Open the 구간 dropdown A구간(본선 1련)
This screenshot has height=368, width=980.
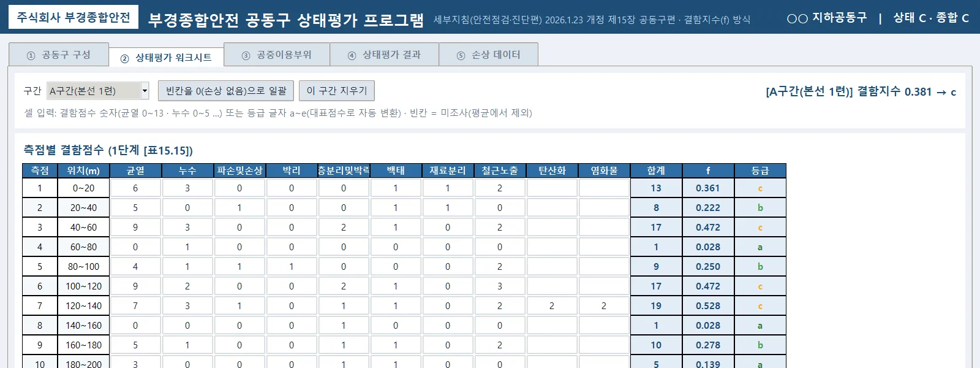tap(98, 91)
